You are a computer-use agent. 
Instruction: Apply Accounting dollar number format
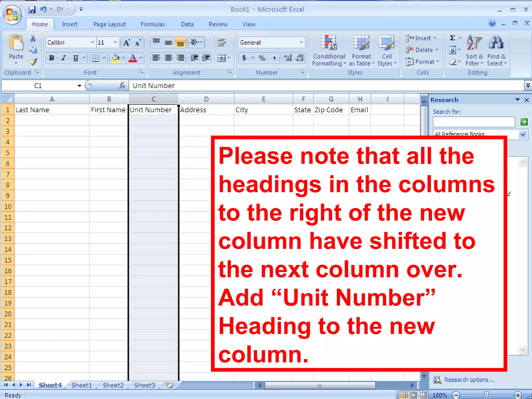point(244,58)
